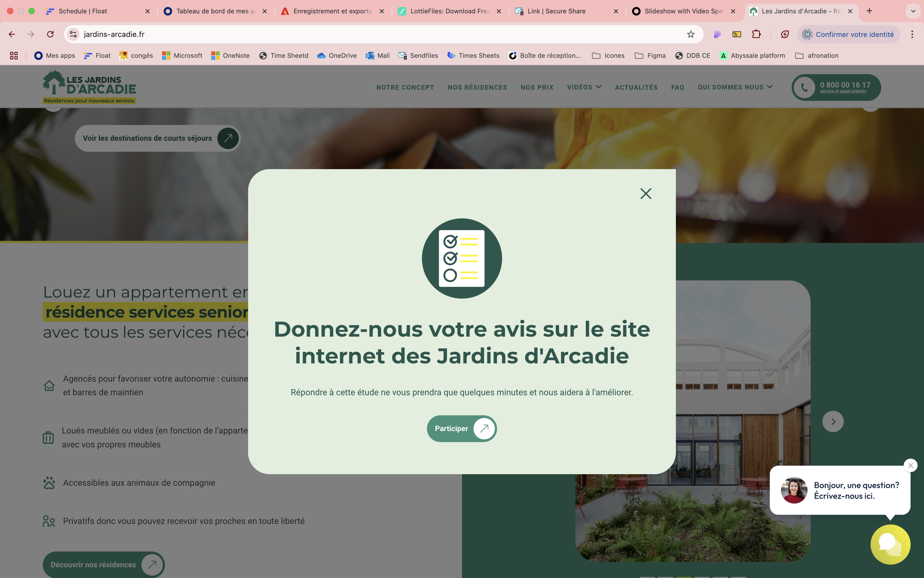The width and height of the screenshot is (924, 578).
Task: Dismiss the chat greeting bubble
Action: pyautogui.click(x=911, y=465)
